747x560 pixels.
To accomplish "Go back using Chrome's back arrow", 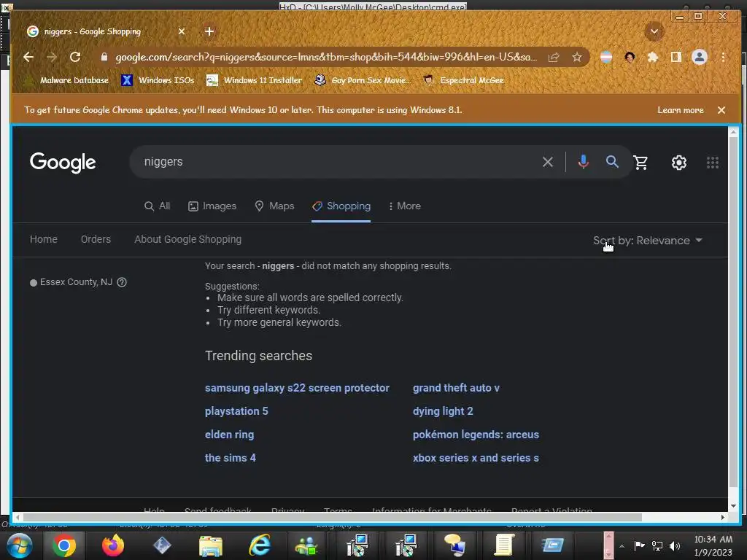I will tap(28, 57).
